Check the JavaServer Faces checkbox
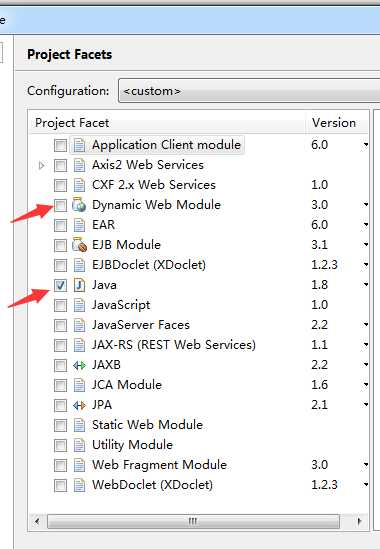 [x=60, y=326]
